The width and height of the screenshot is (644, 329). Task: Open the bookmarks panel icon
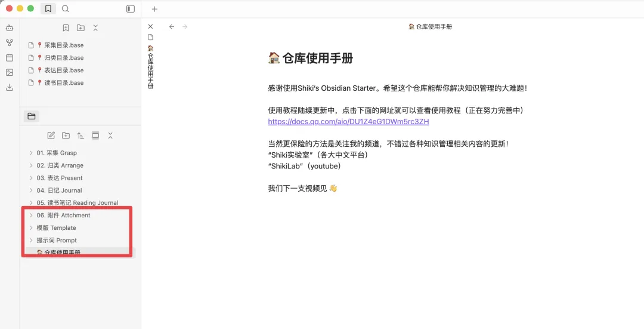(x=48, y=8)
